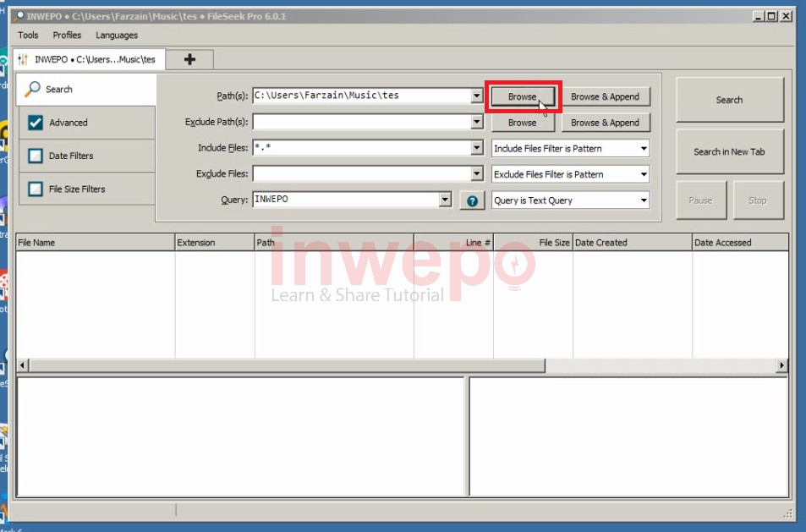806x532 pixels.
Task: Click results horizontal scrollbar left arrow
Action: [x=22, y=365]
